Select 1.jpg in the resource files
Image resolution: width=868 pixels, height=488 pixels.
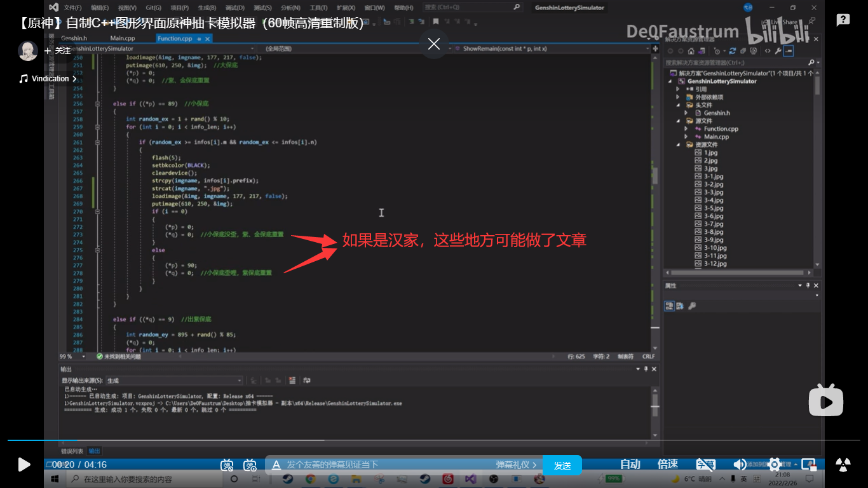click(710, 152)
